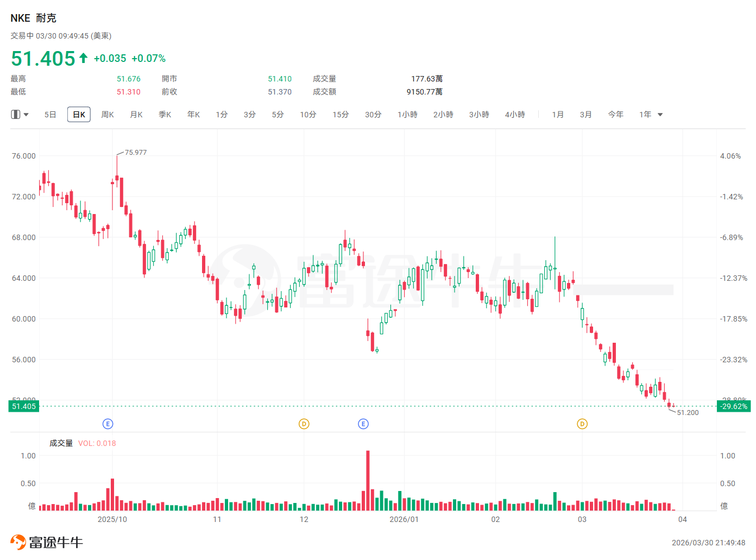
Task: Click the March dividend D marker
Action: click(582, 424)
